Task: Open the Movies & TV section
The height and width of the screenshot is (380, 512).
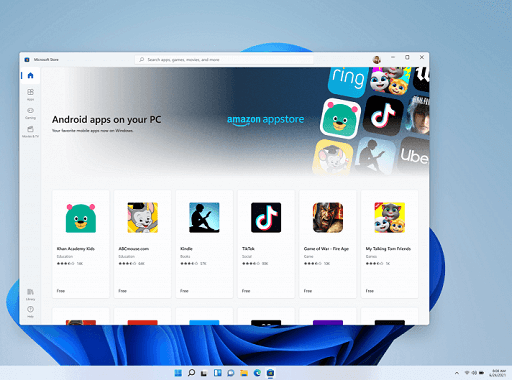Action: point(30,132)
